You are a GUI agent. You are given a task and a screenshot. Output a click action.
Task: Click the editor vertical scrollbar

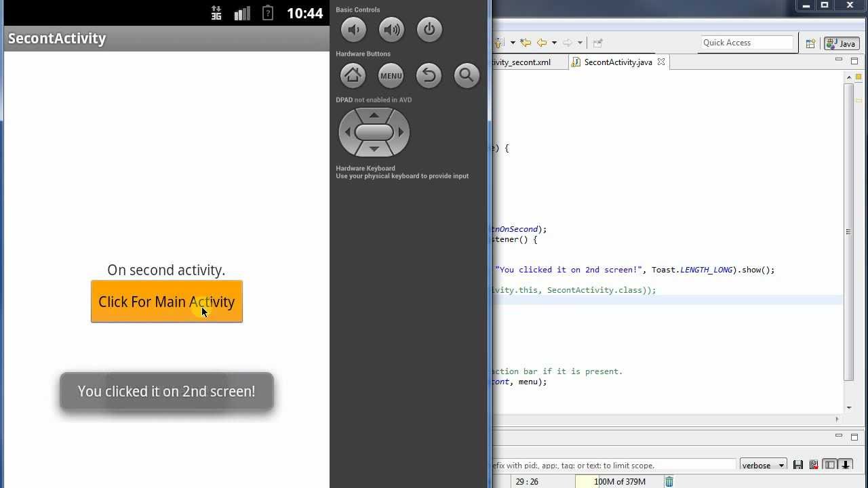pos(849,232)
